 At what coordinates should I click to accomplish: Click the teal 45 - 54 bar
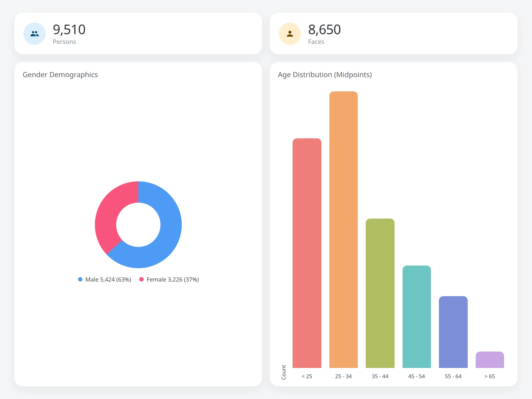[x=417, y=317]
